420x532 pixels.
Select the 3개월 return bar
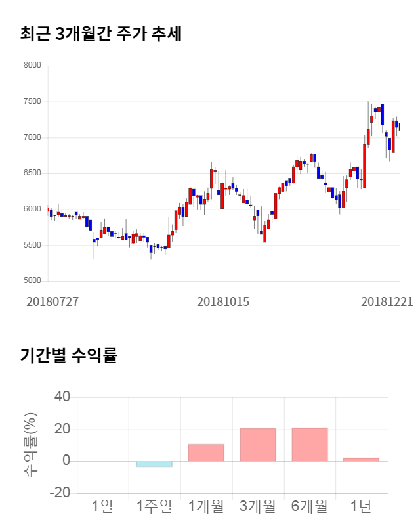258,445
